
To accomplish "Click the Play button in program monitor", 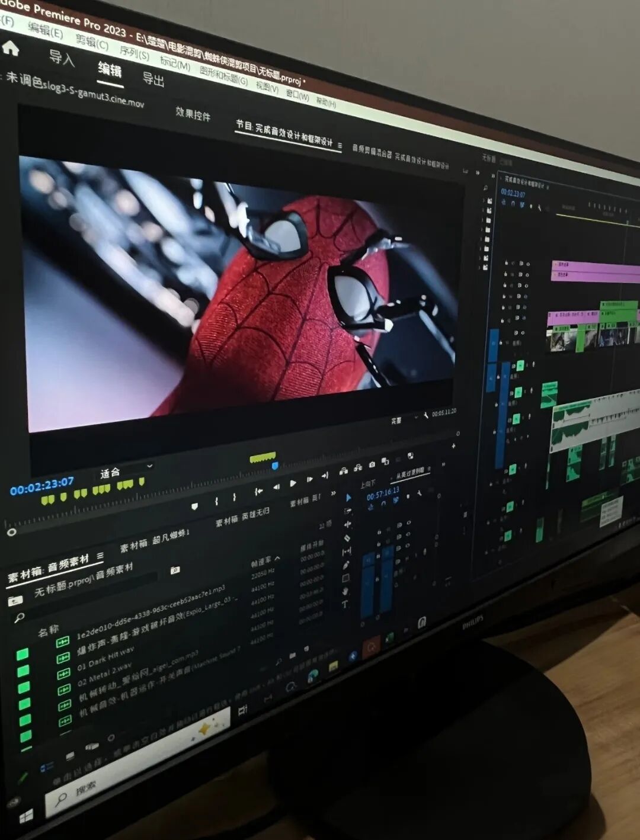I will [293, 483].
